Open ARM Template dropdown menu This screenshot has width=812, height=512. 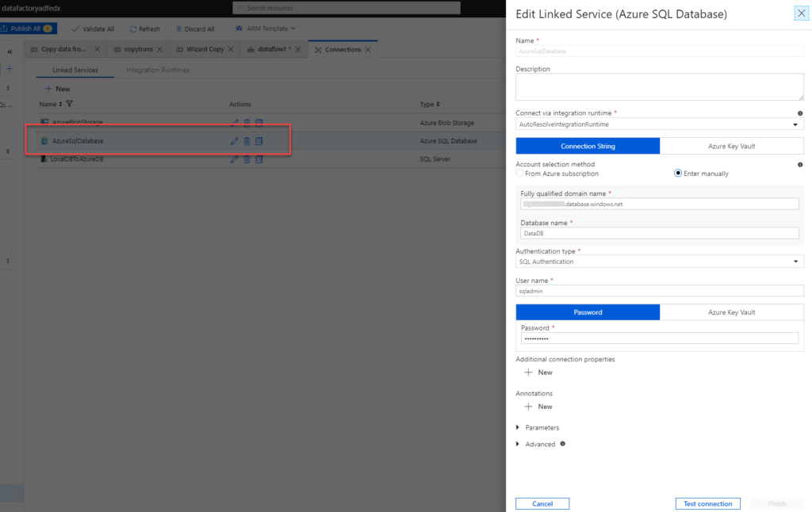click(266, 29)
